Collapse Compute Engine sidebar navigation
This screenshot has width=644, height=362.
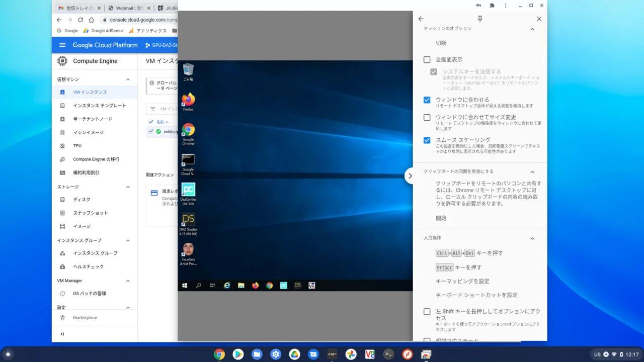(x=62, y=334)
